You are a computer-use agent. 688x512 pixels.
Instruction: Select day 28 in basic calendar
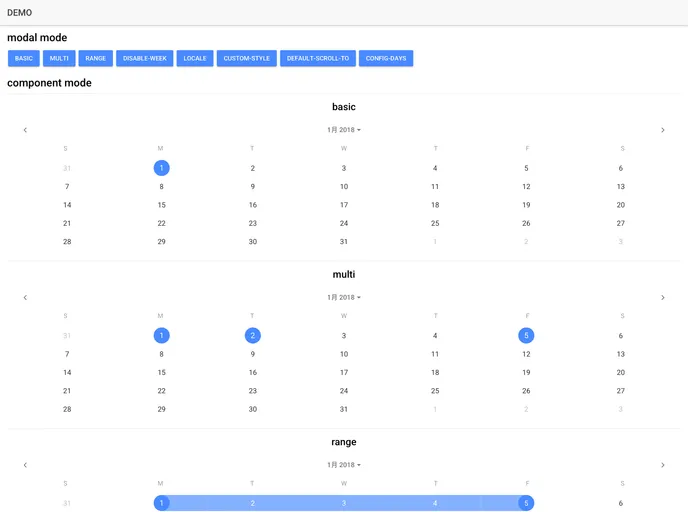point(67,242)
